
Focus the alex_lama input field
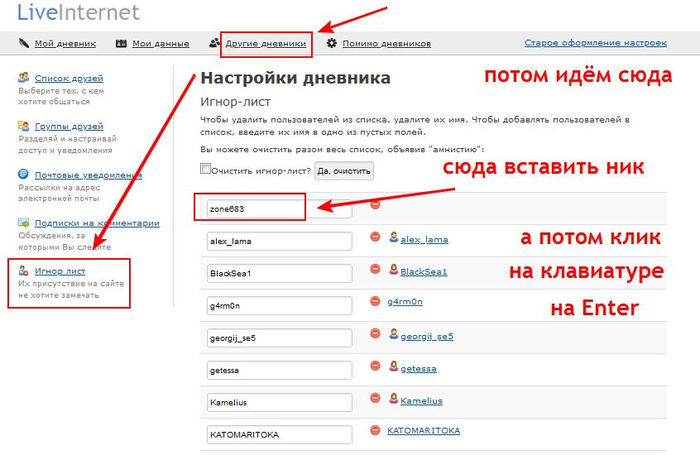[x=279, y=241]
